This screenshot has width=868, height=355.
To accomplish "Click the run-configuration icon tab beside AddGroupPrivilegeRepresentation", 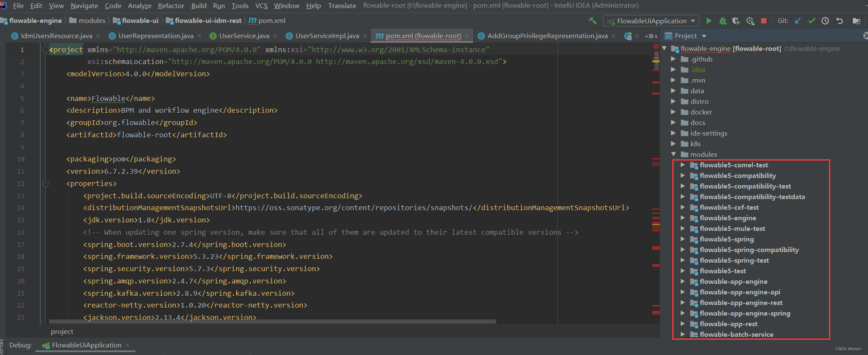I will pos(628,36).
